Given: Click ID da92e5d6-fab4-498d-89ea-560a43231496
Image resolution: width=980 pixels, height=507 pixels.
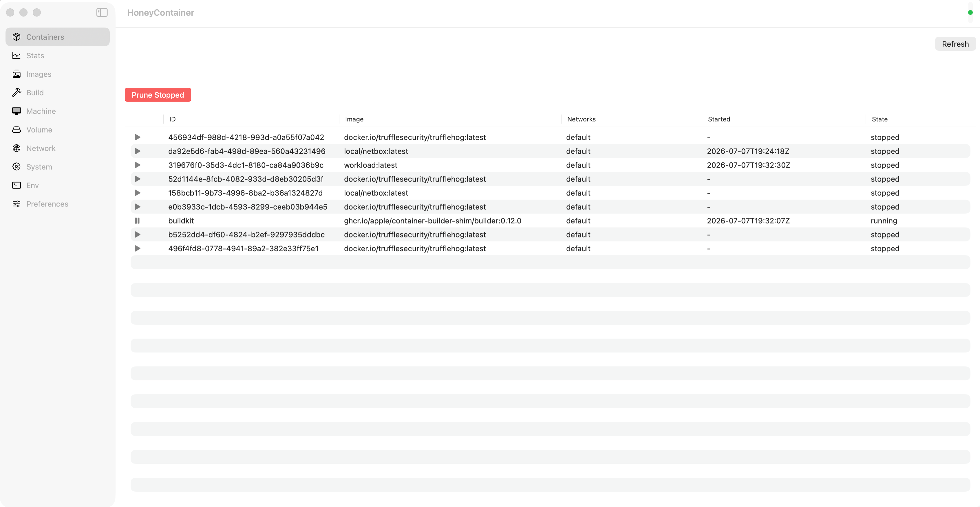Looking at the screenshot, I should coord(246,151).
